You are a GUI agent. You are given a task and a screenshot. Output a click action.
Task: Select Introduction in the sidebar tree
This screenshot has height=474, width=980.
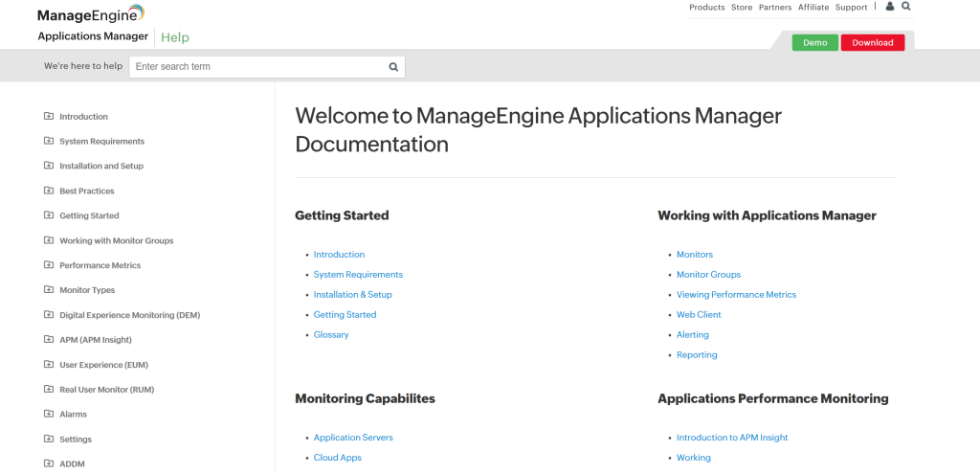84,117
